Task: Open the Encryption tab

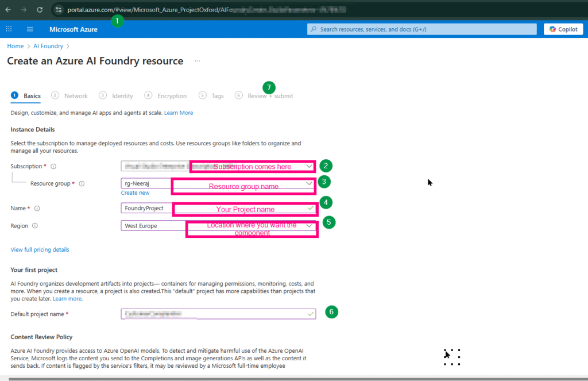Action: click(165, 96)
